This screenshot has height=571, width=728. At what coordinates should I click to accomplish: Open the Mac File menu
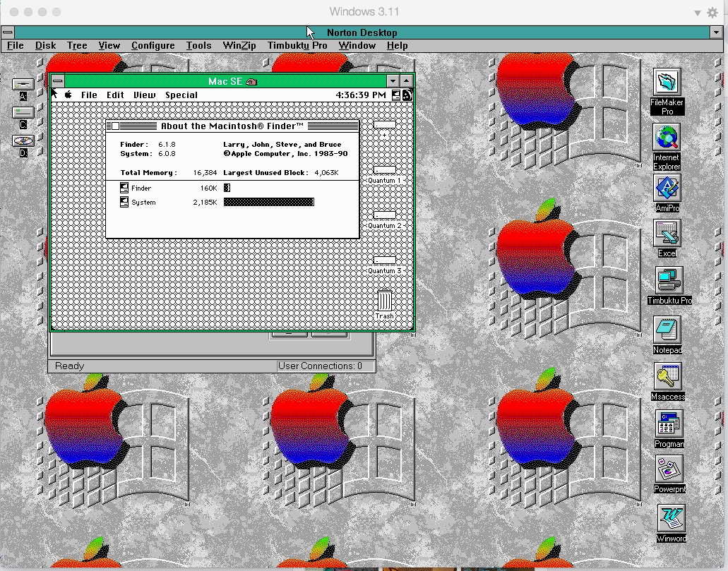89,95
